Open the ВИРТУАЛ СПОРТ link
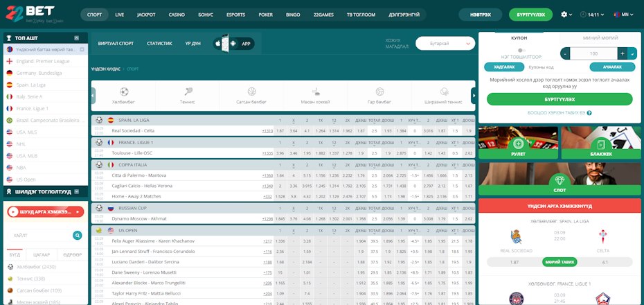This screenshot has height=305, width=644. (x=116, y=44)
